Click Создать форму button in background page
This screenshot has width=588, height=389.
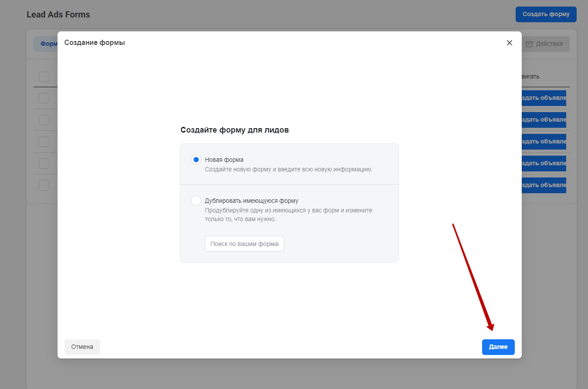point(546,14)
